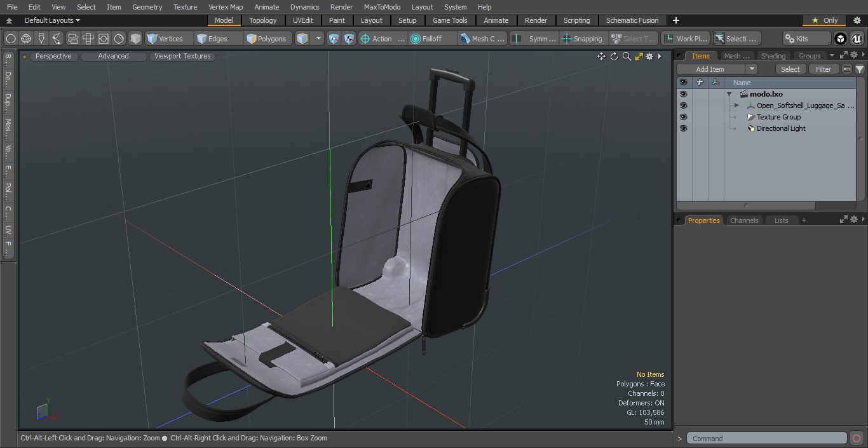
Task: Switch to the Groups tab
Action: (810, 56)
